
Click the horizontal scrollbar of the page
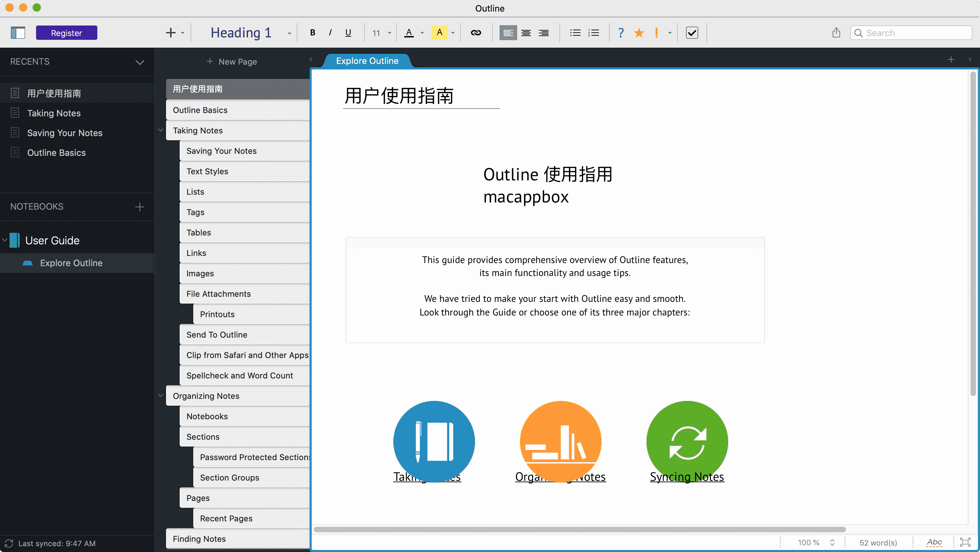[x=579, y=529]
